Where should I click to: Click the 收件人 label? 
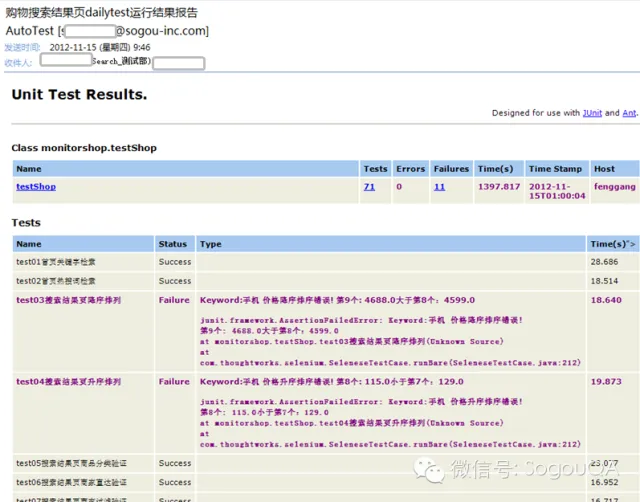18,63
